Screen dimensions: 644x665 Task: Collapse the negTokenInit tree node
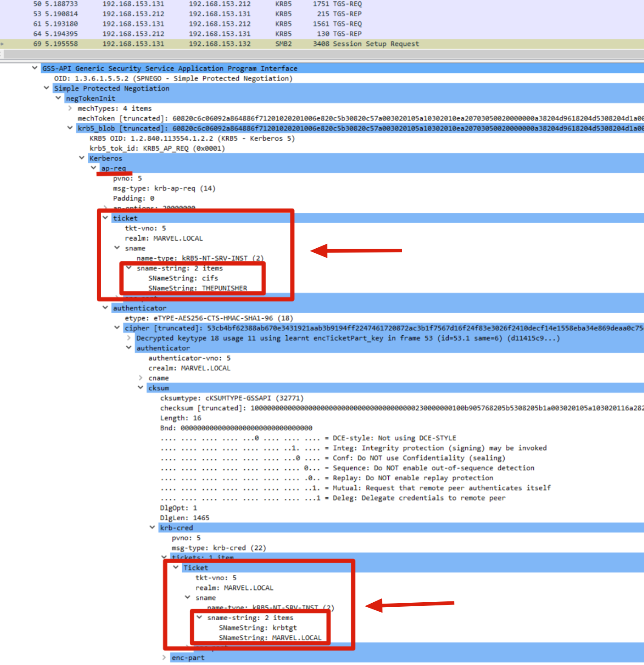click(x=58, y=98)
